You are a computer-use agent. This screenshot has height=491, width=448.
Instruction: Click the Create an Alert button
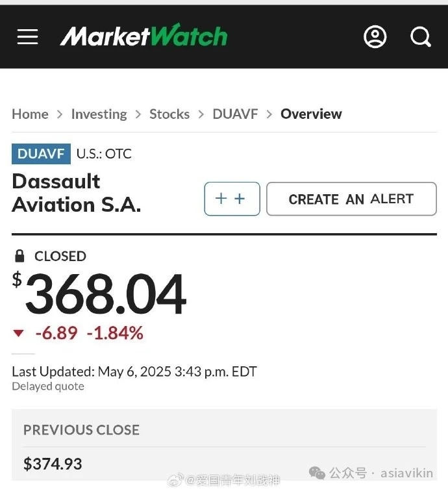click(351, 199)
